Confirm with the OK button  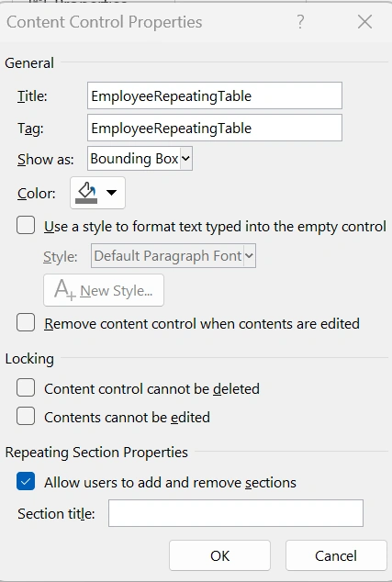point(219,555)
